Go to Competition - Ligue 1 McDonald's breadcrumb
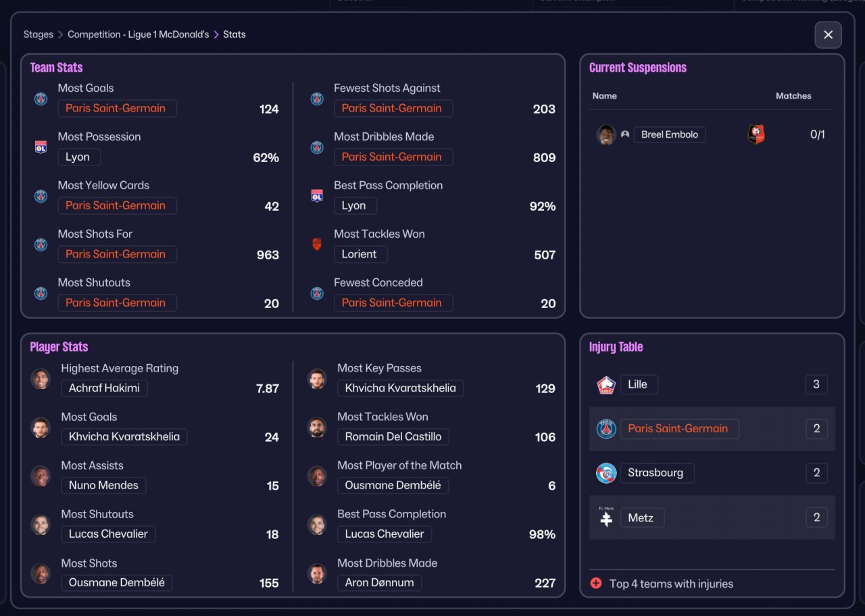Image resolution: width=865 pixels, height=616 pixels. pyautogui.click(x=139, y=34)
